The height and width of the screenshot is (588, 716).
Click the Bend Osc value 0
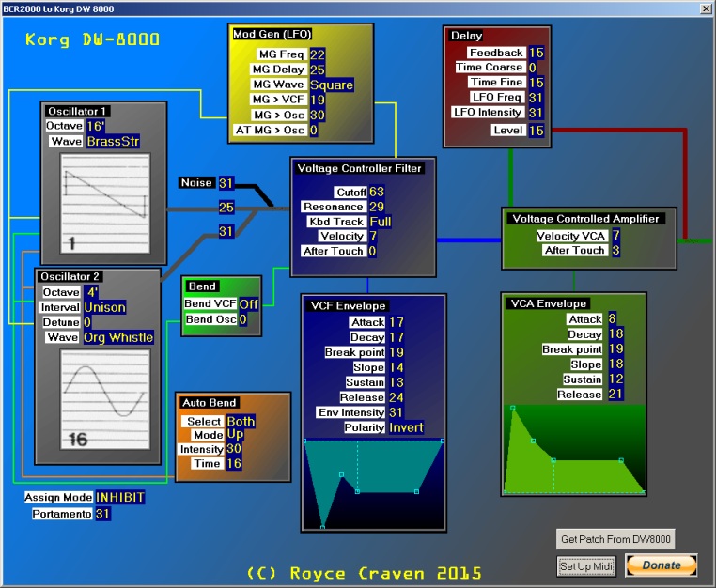coord(243,319)
